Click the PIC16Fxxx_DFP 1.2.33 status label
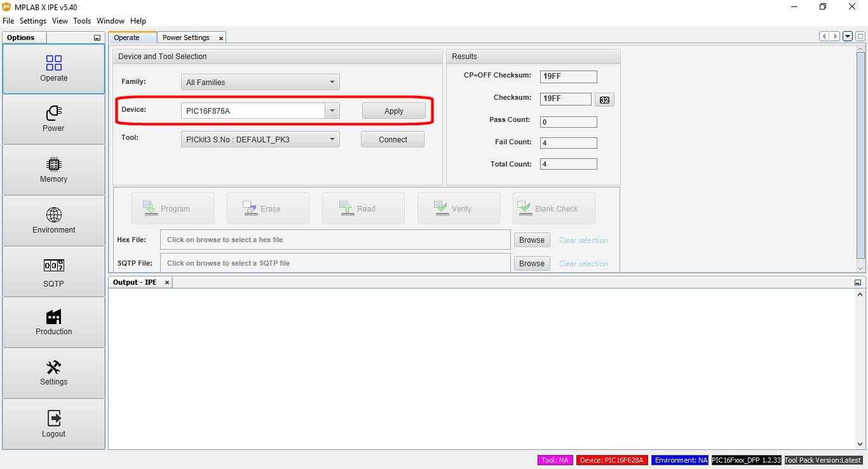Image resolution: width=868 pixels, height=469 pixels. click(x=747, y=460)
